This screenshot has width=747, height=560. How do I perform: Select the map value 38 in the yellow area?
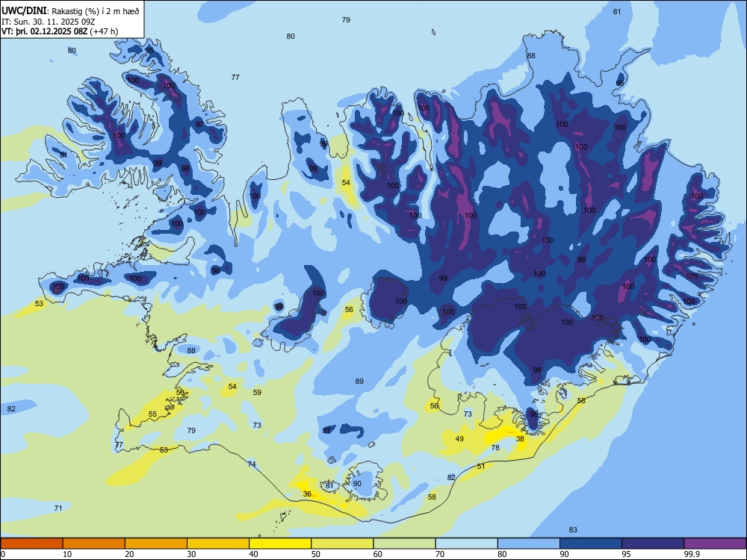[x=520, y=438]
